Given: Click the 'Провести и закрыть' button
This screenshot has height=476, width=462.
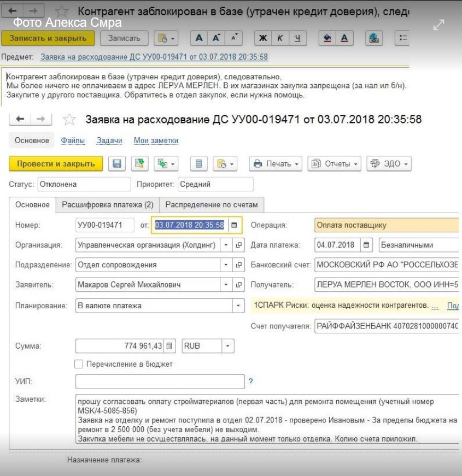Looking at the screenshot, I should point(56,163).
